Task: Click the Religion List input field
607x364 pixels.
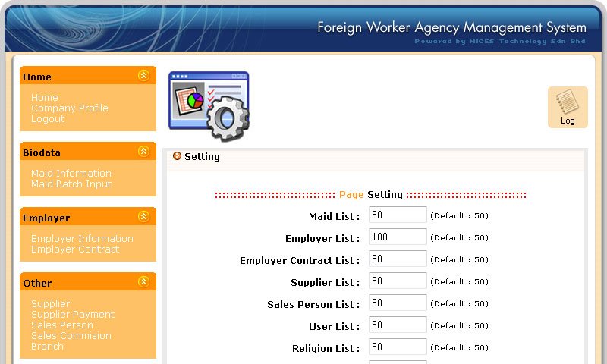Action: pyautogui.click(x=398, y=347)
